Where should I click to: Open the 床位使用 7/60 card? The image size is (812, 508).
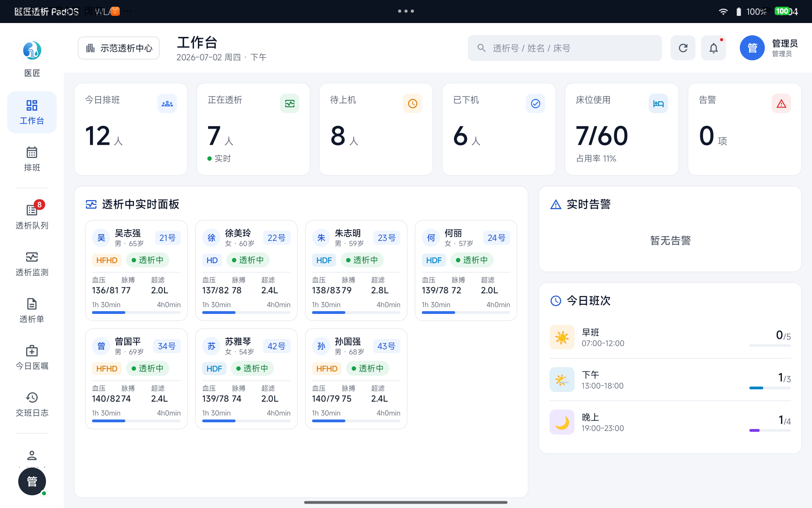(x=622, y=129)
